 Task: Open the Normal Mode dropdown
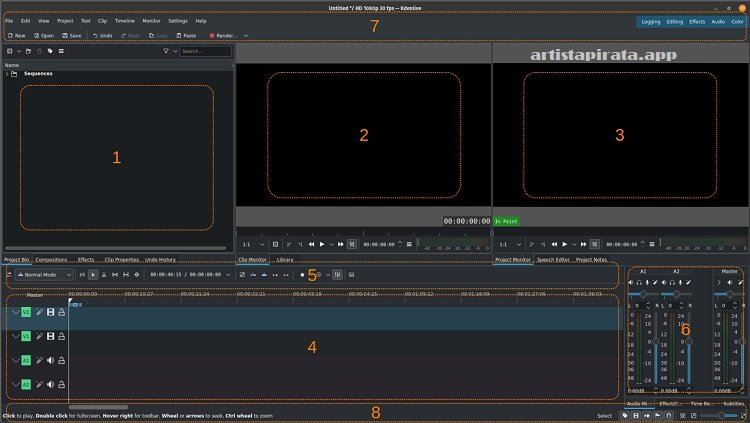[44, 275]
